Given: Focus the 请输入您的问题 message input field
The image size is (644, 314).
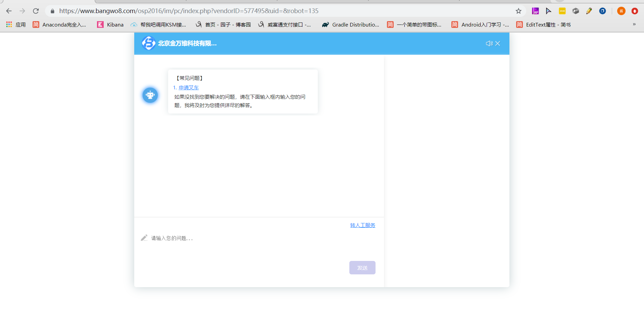Looking at the screenshot, I should coord(258,238).
